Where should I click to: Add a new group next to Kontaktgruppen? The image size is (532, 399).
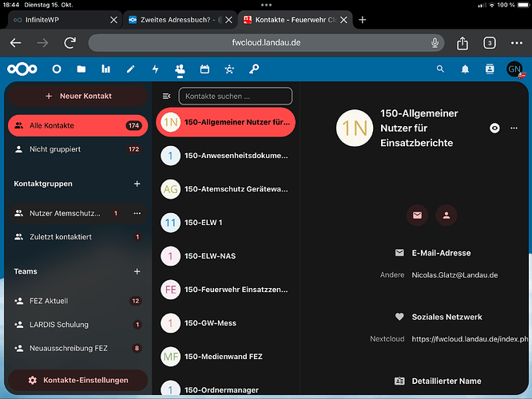[x=137, y=184]
